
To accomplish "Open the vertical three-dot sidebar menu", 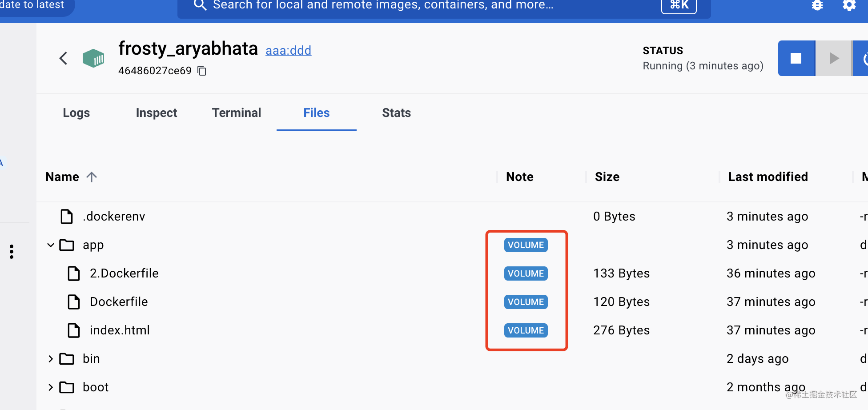I will 12,252.
